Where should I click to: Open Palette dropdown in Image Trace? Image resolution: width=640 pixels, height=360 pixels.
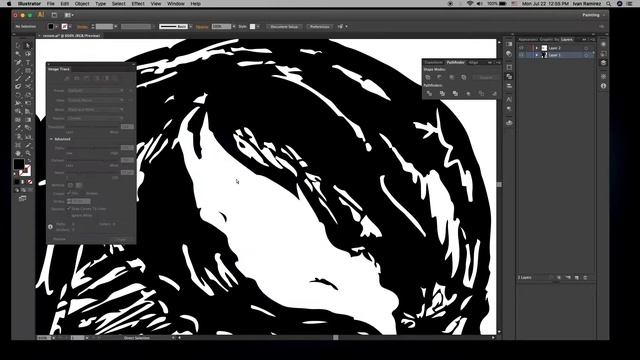96,118
